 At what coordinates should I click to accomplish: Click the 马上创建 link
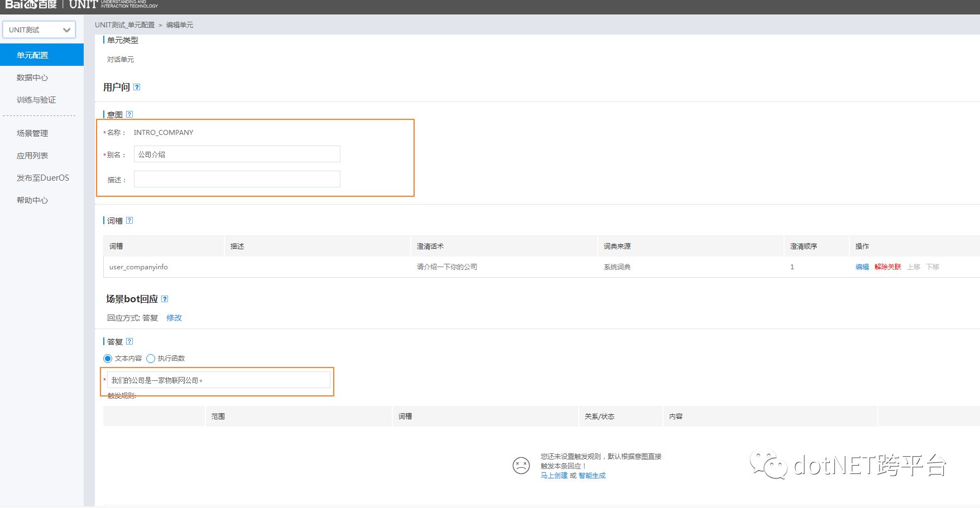tap(554, 476)
